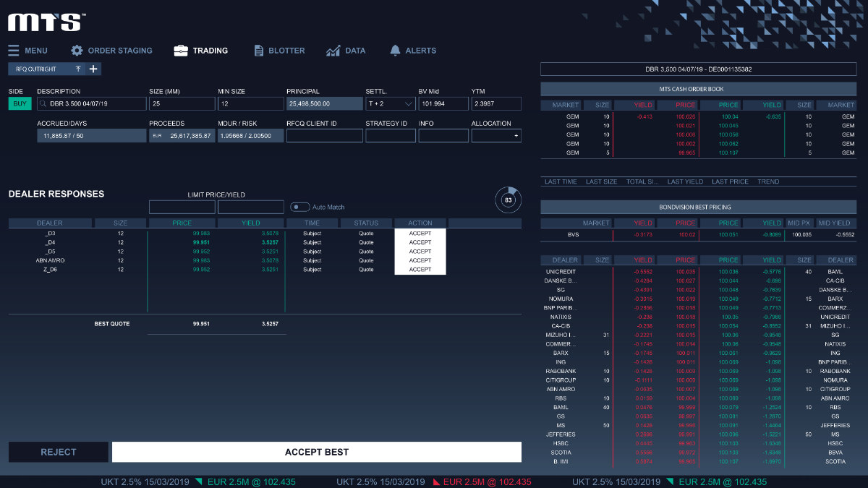This screenshot has height=488, width=868.
Task: Click the MDUR / Risk value 1.95668 / 2.00500
Action: [x=250, y=135]
